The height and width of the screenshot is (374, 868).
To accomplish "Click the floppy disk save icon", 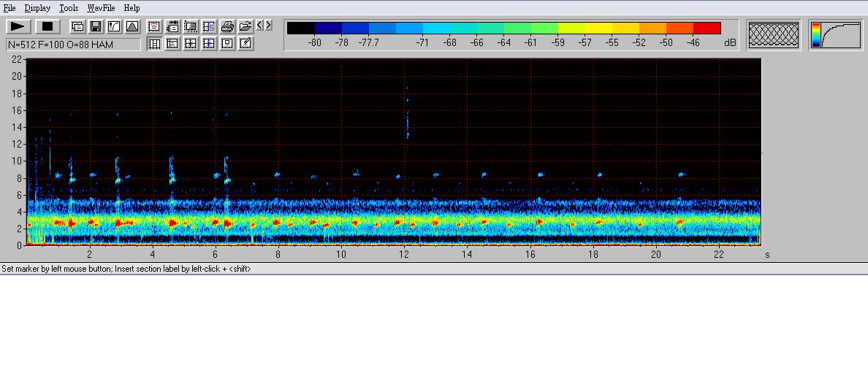I will 96,27.
